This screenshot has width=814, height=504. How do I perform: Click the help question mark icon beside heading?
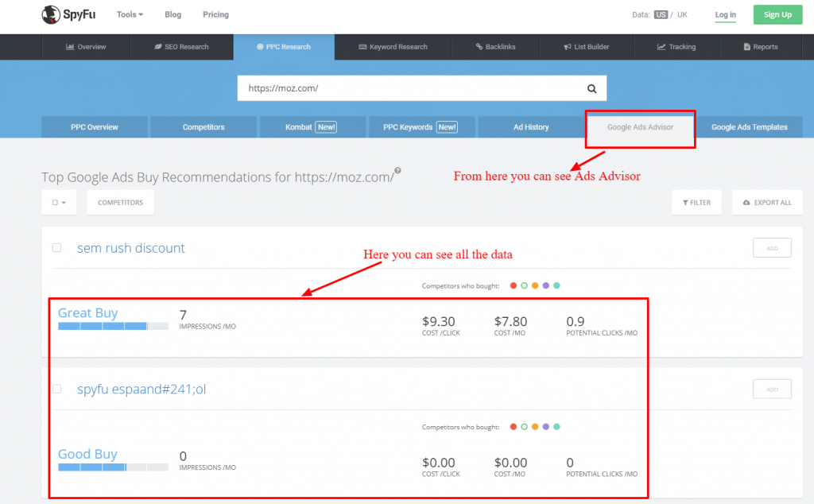click(x=397, y=170)
